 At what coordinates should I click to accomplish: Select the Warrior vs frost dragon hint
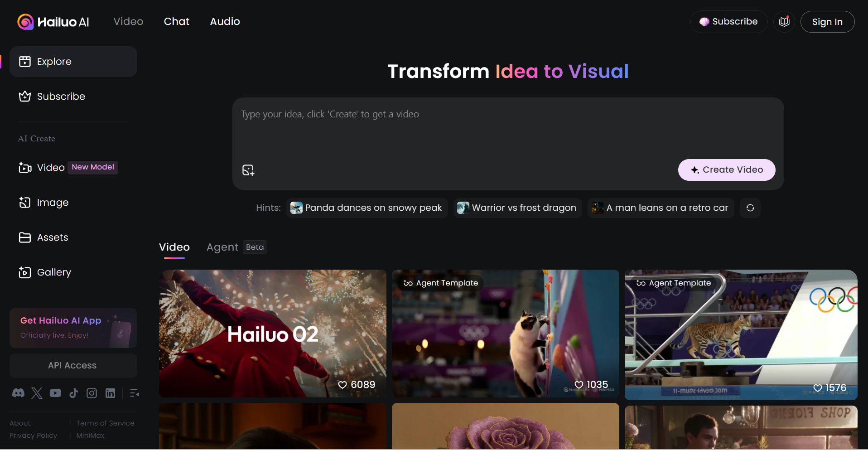coord(518,208)
